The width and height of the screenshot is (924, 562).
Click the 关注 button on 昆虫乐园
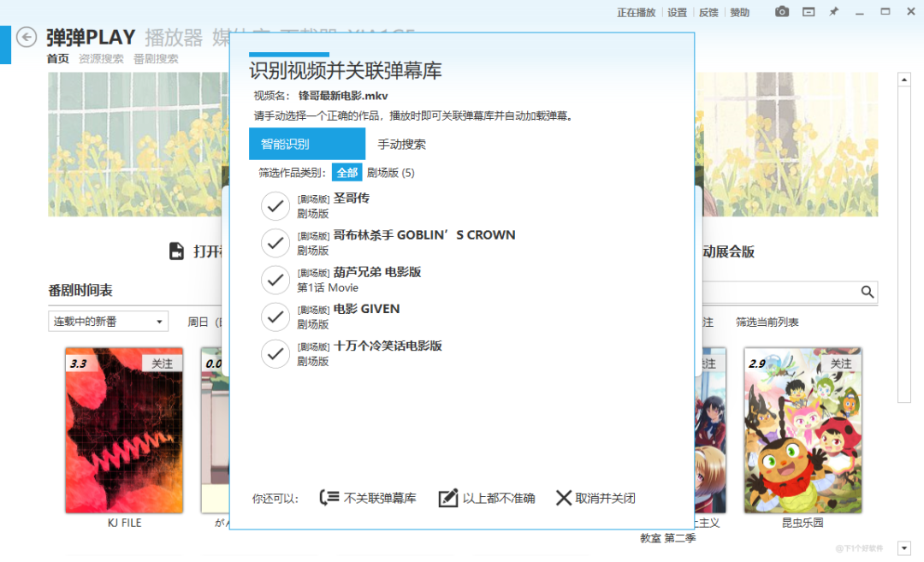[x=842, y=363]
